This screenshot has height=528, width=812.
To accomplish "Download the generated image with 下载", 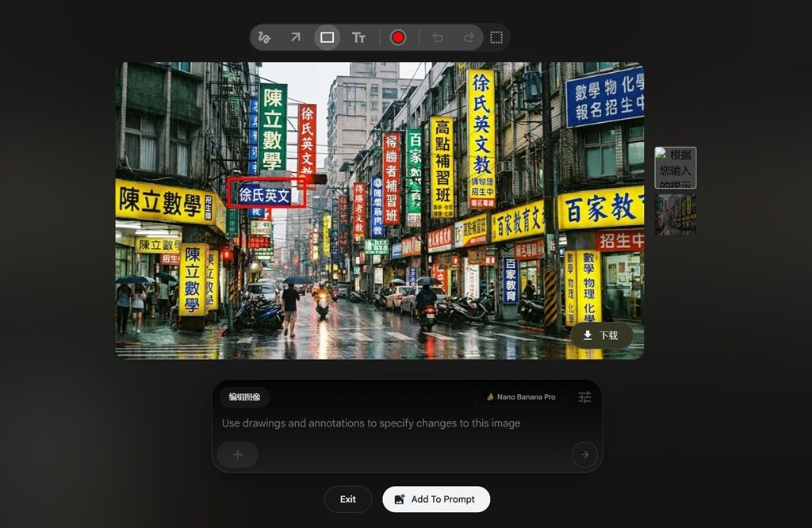I will pos(601,335).
